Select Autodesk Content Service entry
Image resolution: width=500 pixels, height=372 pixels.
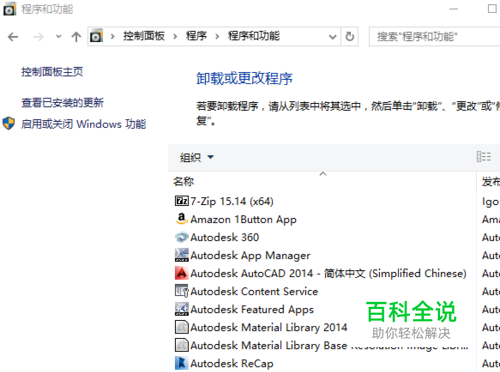click(x=254, y=291)
